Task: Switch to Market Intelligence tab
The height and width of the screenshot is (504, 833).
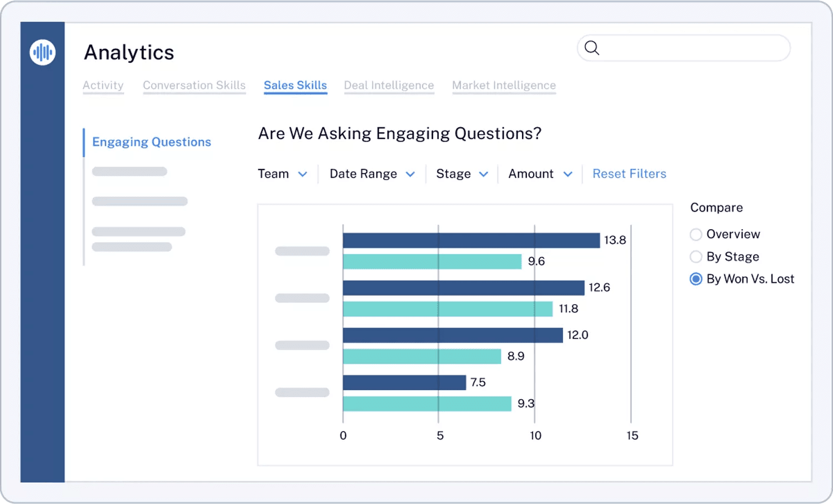Action: [x=504, y=85]
